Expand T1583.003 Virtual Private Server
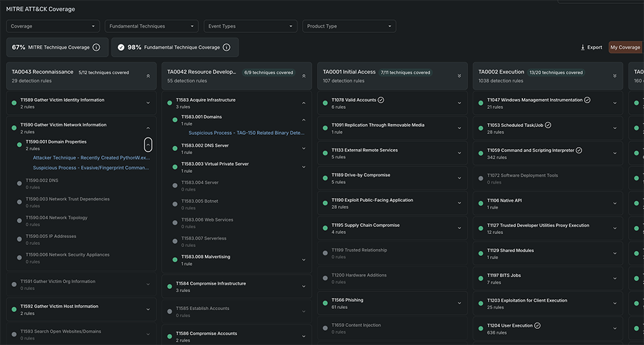The width and height of the screenshot is (644, 345). tap(304, 167)
